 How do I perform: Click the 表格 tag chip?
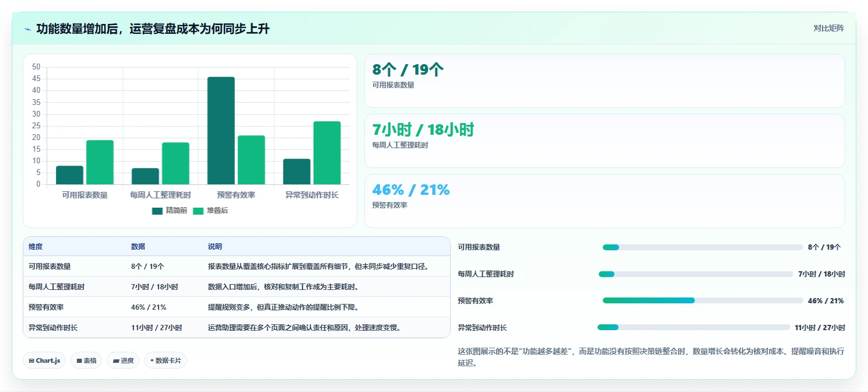click(86, 360)
